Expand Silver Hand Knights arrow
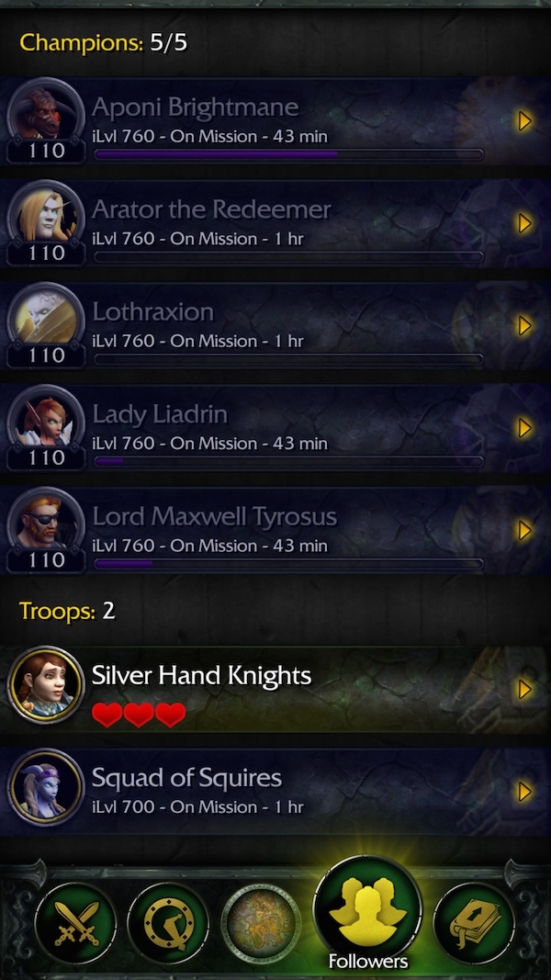Viewport: 551px width, 980px height. [525, 690]
